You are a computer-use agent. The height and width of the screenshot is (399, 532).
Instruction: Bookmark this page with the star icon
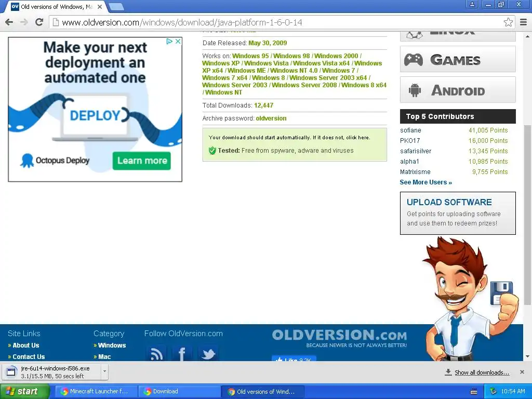pyautogui.click(x=508, y=22)
